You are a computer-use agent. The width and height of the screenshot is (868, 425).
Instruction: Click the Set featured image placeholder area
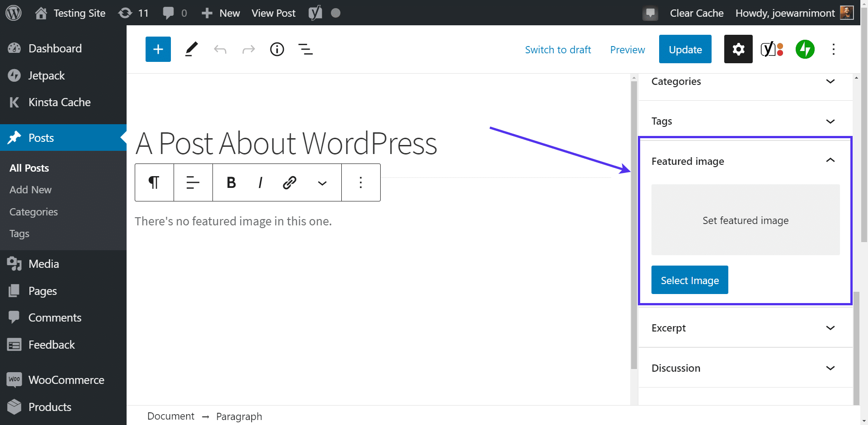pos(745,220)
